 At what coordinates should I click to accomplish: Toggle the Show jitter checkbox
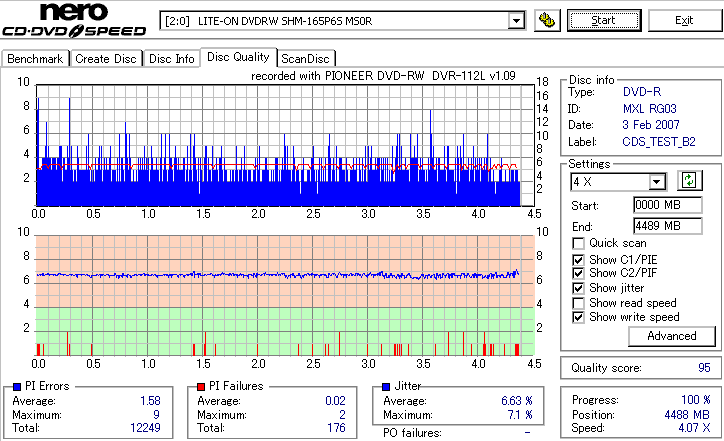point(578,288)
